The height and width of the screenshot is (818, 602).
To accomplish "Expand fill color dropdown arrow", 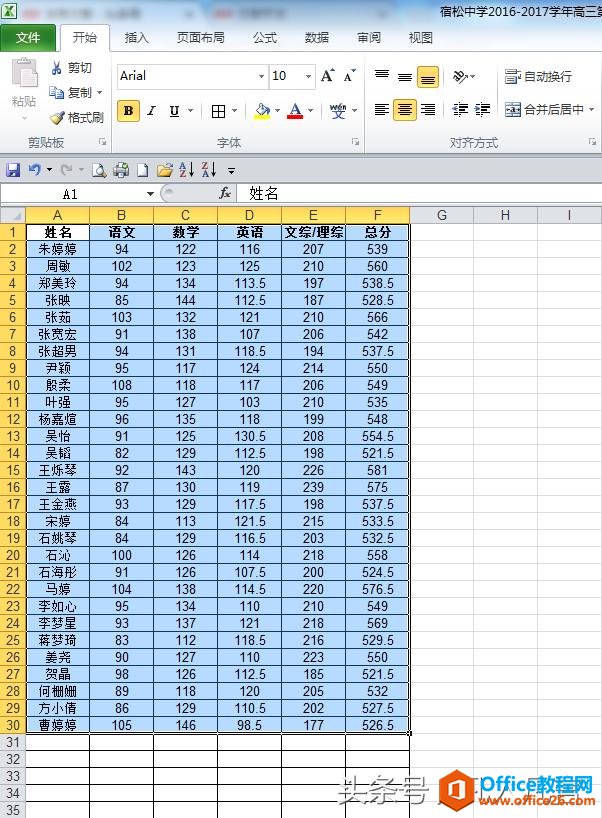I will click(x=277, y=111).
